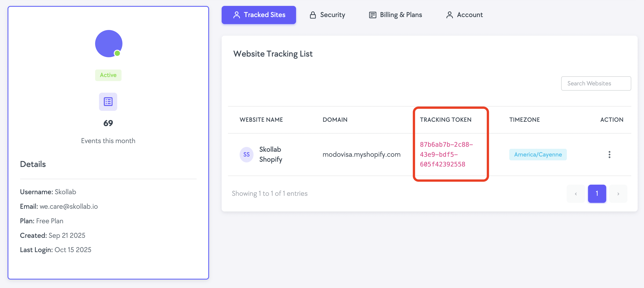Open the modovisa.myshopify.com domain entry
The height and width of the screenshot is (288, 644).
tap(361, 154)
